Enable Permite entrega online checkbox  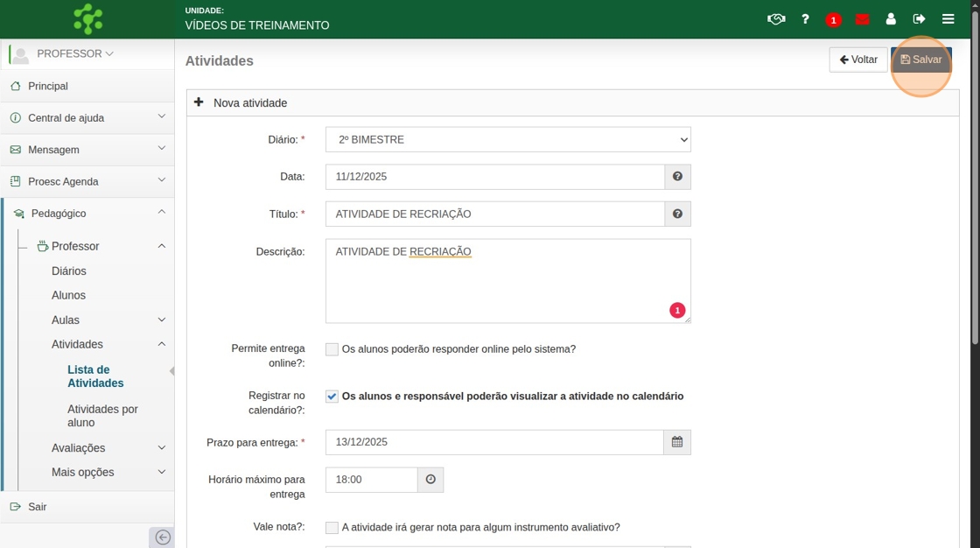(x=332, y=349)
